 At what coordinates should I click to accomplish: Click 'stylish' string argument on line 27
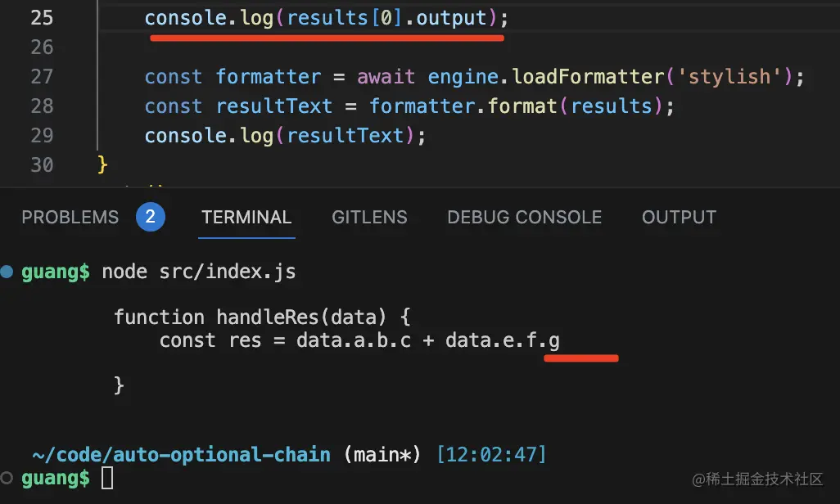point(729,77)
